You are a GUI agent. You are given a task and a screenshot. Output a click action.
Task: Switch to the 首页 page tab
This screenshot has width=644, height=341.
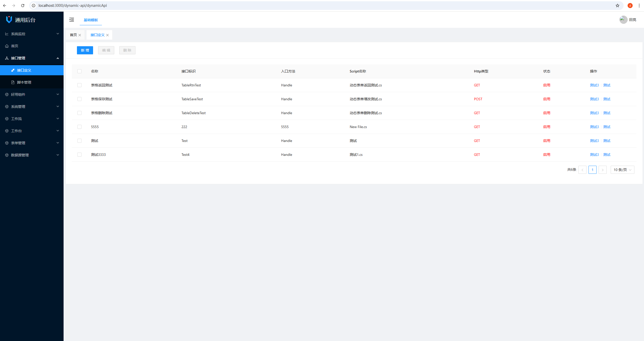point(73,35)
